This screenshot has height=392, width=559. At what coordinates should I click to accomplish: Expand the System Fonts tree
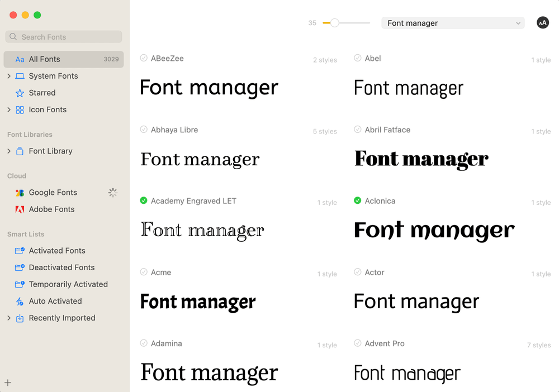coord(9,76)
